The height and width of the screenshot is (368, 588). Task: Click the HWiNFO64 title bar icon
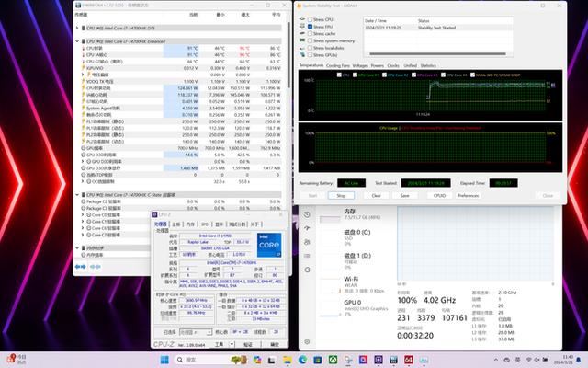[77, 5]
